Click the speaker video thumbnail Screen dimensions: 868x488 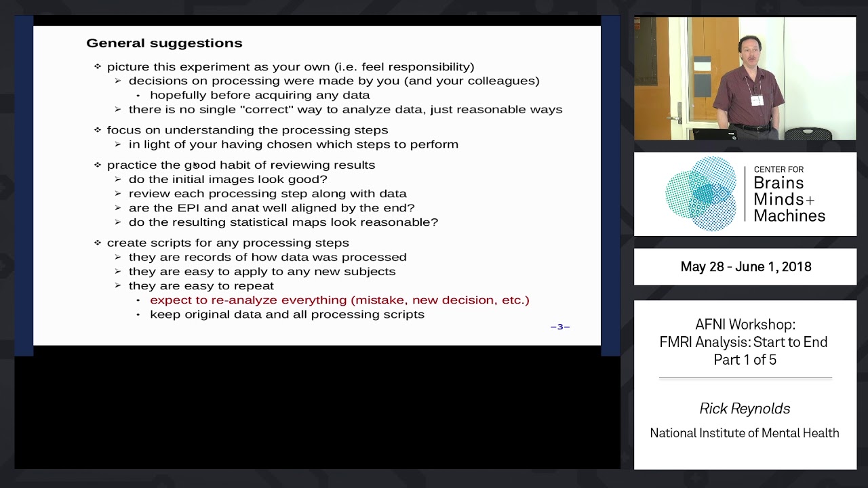click(745, 79)
